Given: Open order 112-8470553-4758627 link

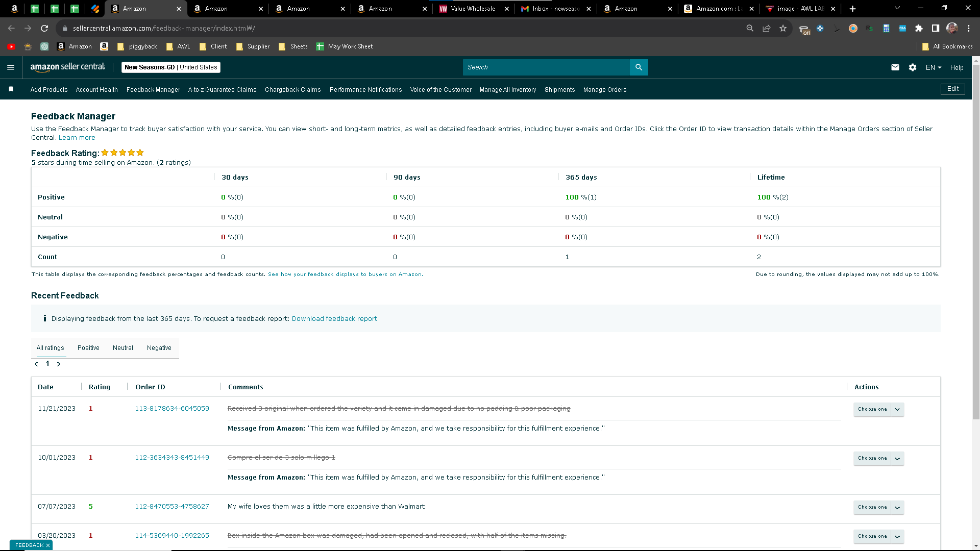Looking at the screenshot, I should click(172, 507).
